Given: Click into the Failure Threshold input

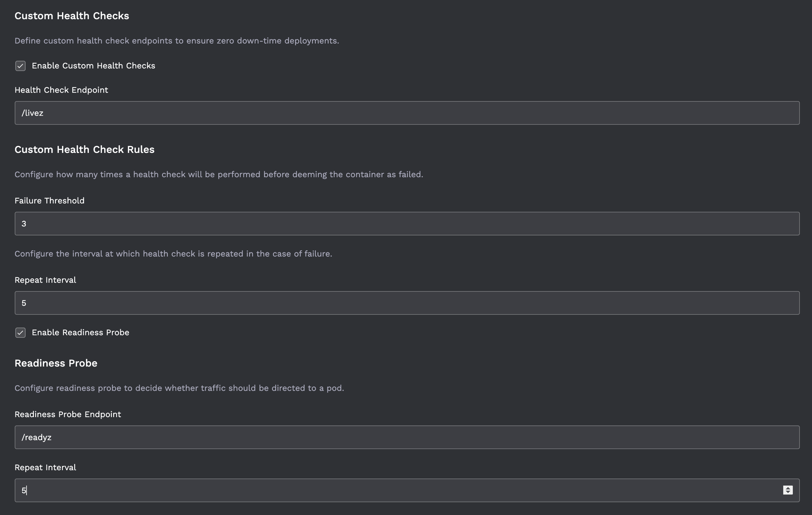Looking at the screenshot, I should tap(407, 224).
